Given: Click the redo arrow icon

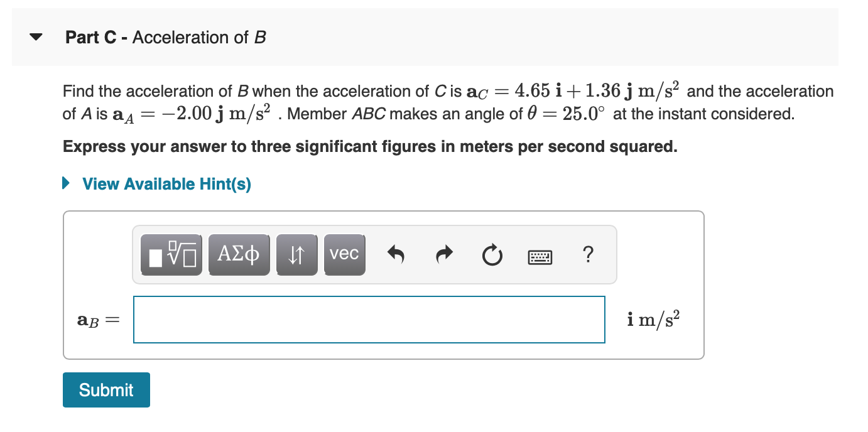Looking at the screenshot, I should pos(444,254).
